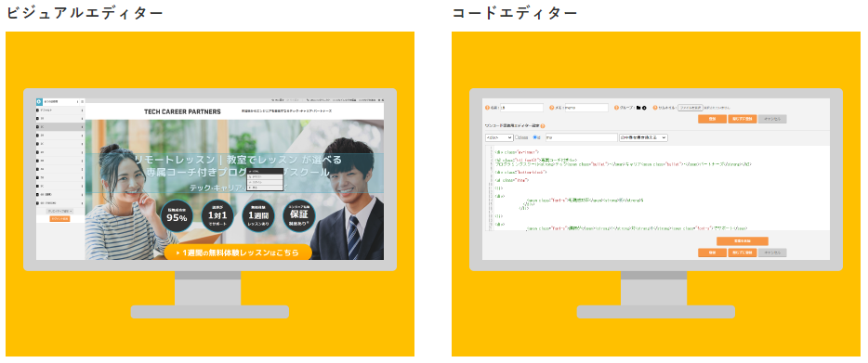Open the replace-mode dropdown right of selector field
868x363 pixels.
[643, 137]
